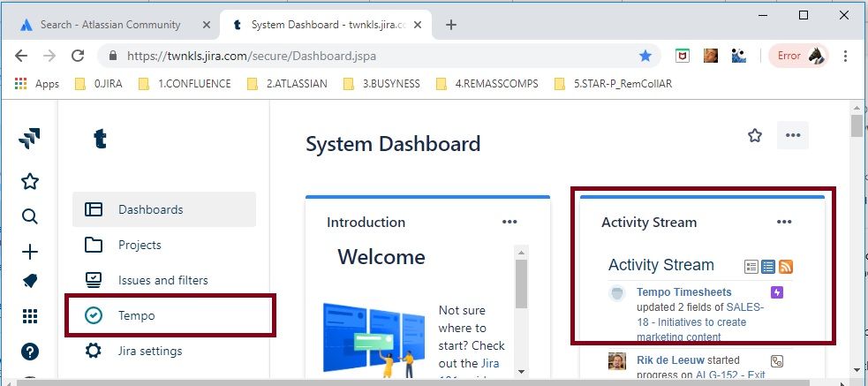Go back to the previous page
868x386 pixels.
[20, 56]
